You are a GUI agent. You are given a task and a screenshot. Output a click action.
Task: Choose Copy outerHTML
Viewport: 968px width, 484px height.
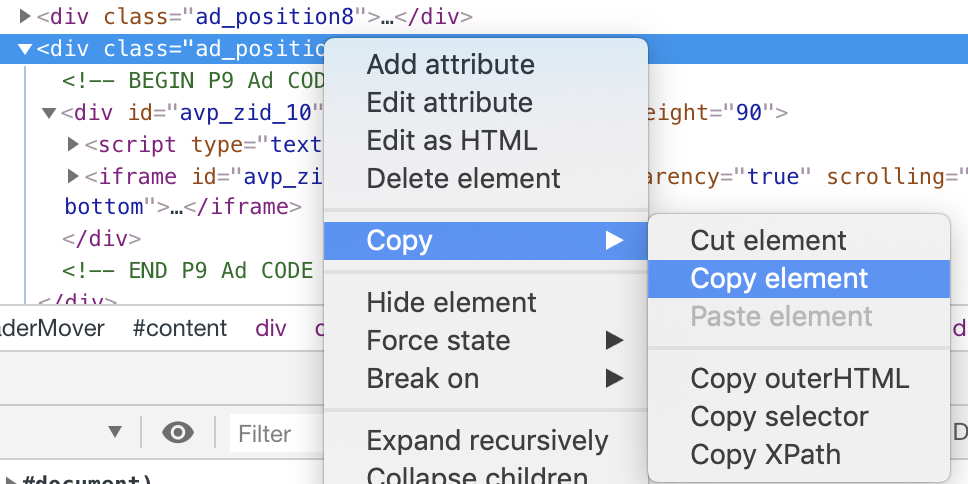point(799,378)
